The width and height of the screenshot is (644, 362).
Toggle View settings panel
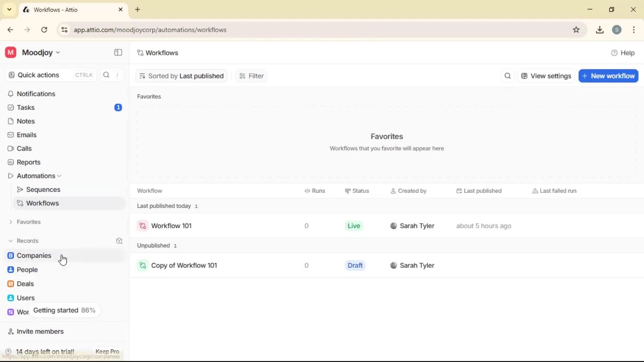(546, 76)
